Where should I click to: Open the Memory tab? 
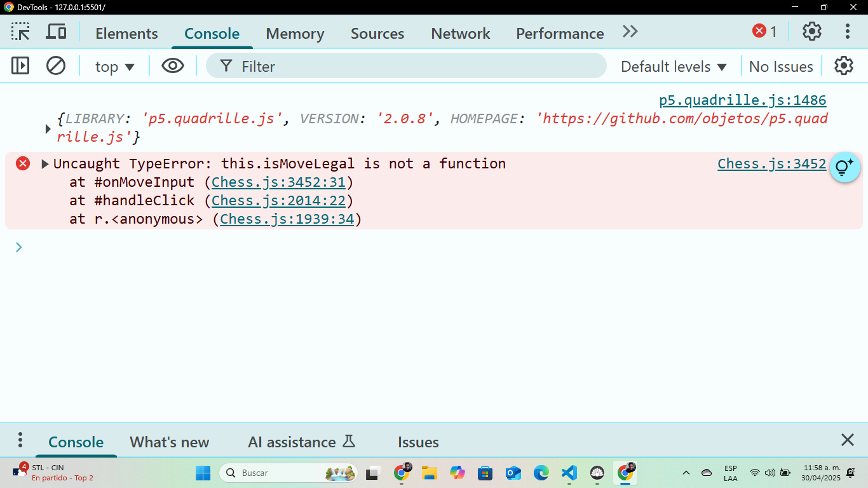pyautogui.click(x=295, y=33)
